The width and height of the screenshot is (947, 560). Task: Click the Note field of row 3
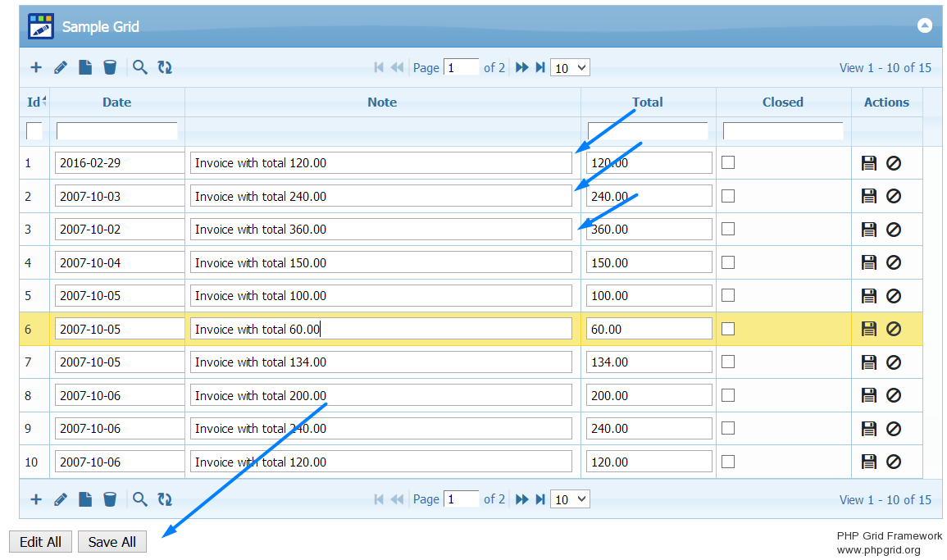pyautogui.click(x=380, y=230)
